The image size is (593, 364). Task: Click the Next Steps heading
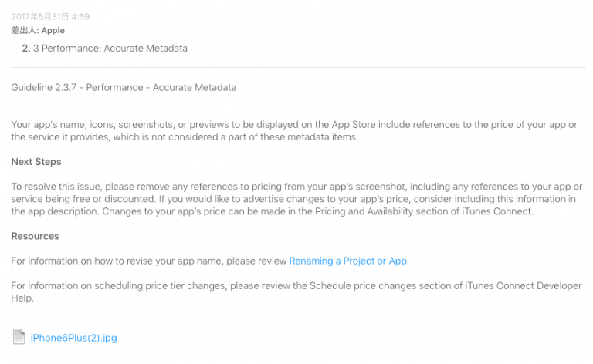click(x=36, y=161)
